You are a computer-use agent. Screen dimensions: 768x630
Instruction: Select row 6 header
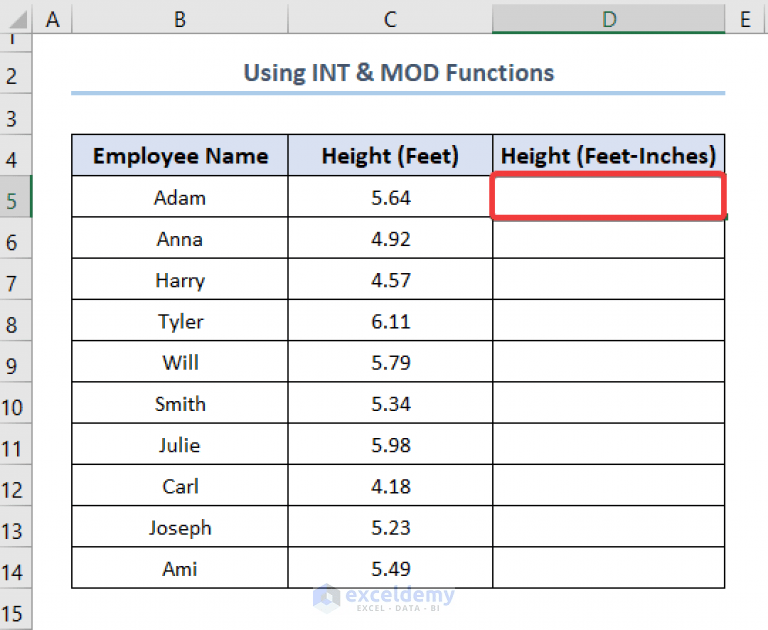click(16, 238)
